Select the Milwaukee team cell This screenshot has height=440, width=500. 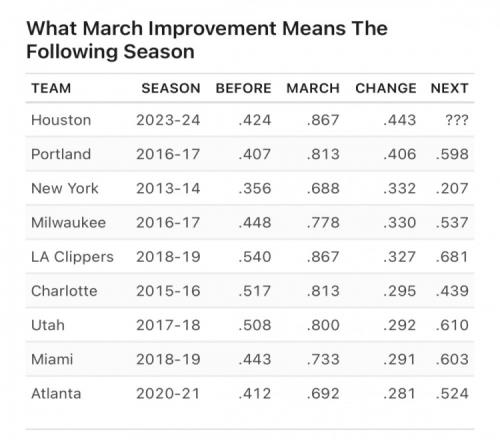point(68,223)
